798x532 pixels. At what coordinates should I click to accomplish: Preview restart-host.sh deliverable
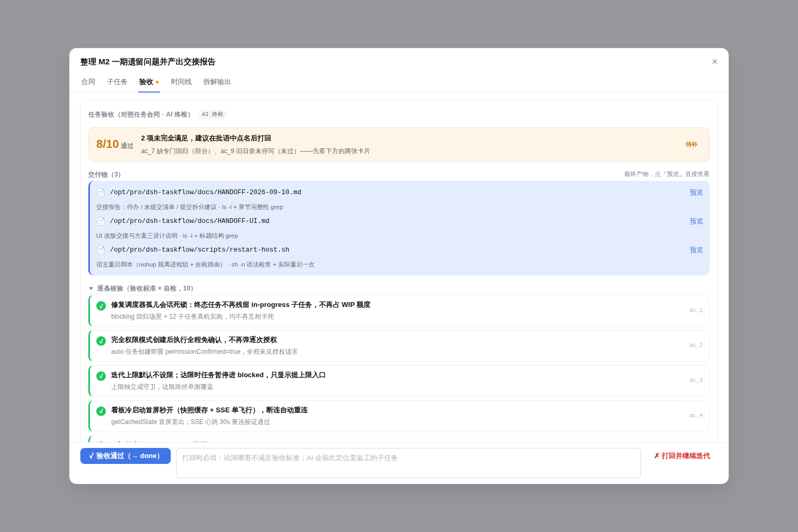[x=696, y=250]
